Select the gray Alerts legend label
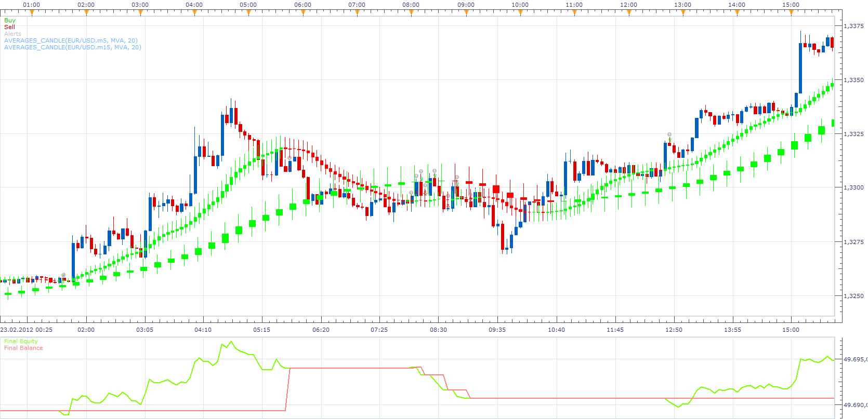The width and height of the screenshot is (868, 419). [13, 34]
